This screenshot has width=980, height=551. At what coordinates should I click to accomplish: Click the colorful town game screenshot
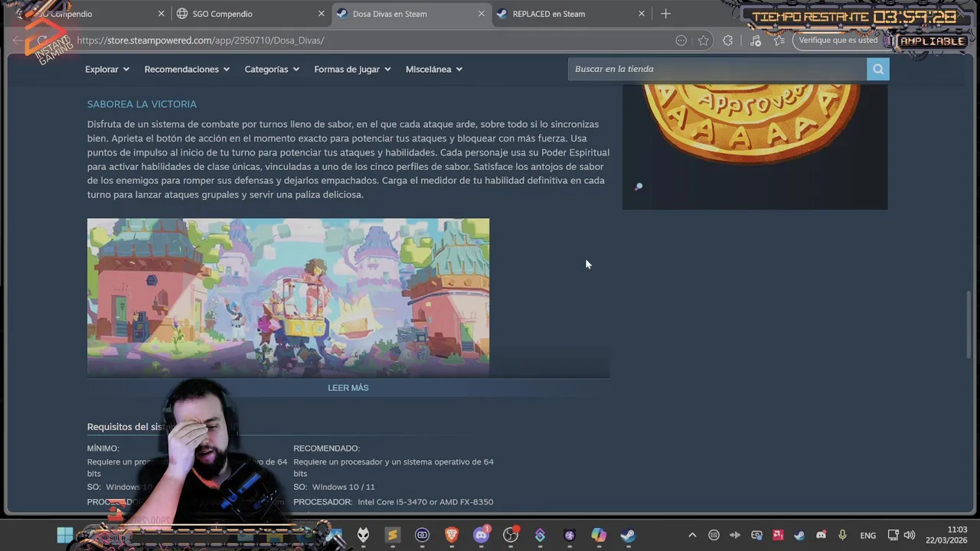(288, 298)
